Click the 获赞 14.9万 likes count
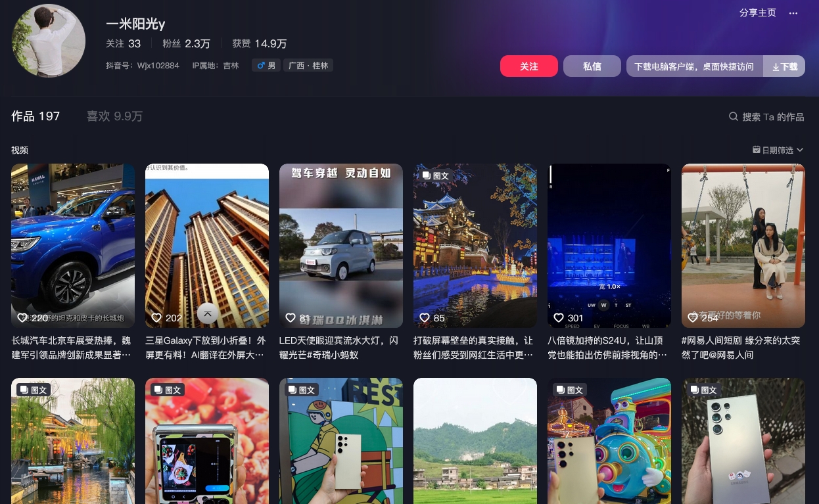 point(260,43)
